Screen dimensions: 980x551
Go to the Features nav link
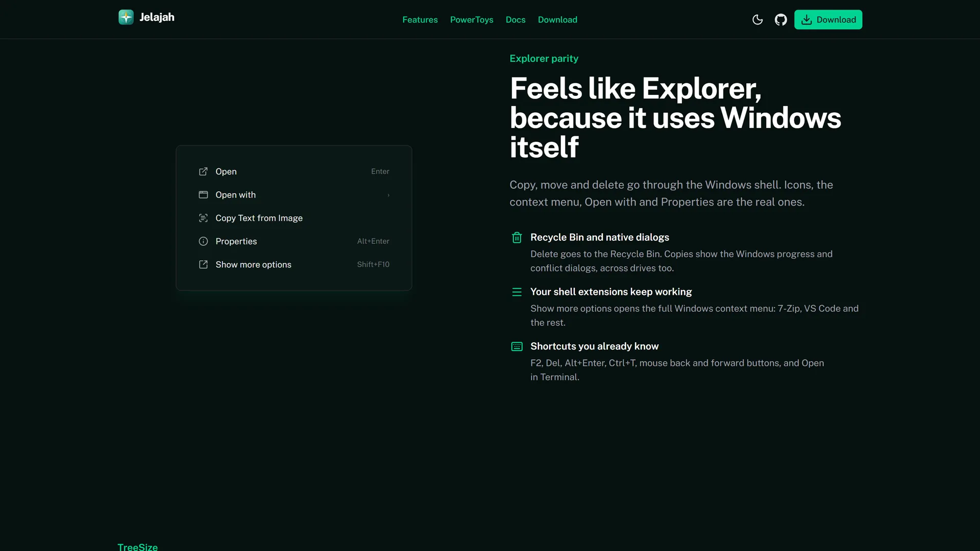click(420, 19)
